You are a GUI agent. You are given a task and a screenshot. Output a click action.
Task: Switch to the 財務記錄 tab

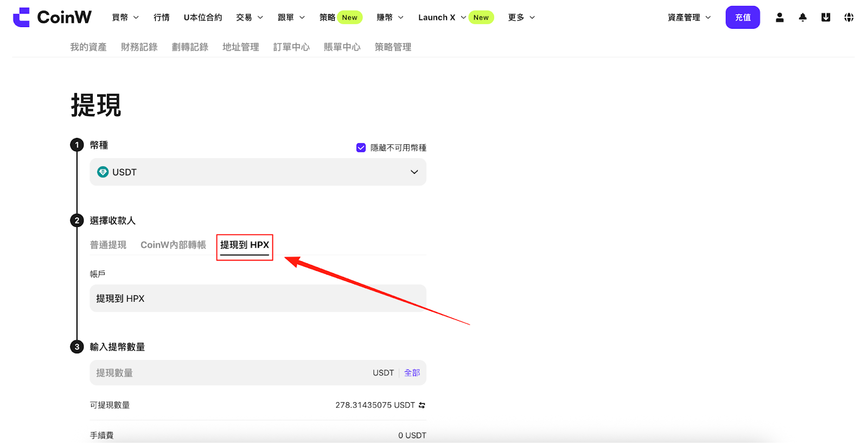coord(139,47)
